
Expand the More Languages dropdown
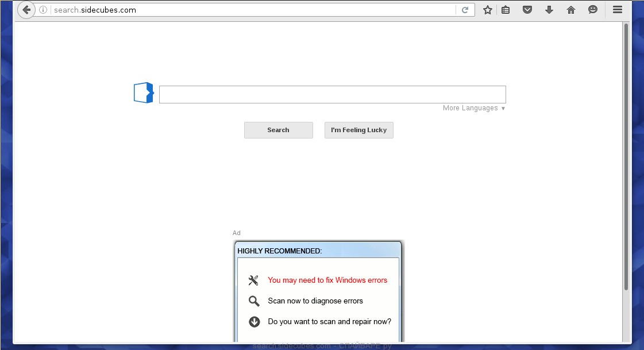tap(474, 108)
